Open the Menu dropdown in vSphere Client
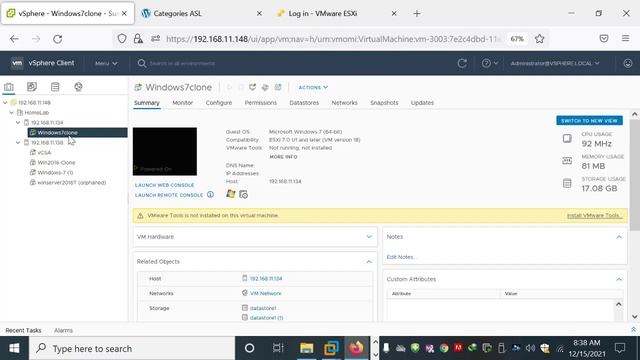The image size is (640, 360). pos(106,63)
